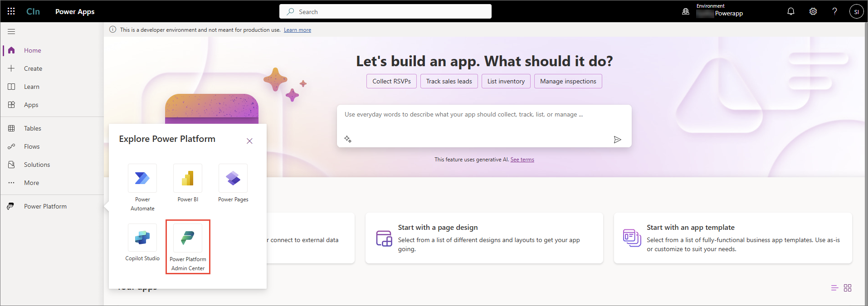
Task: Open the help question mark icon
Action: click(835, 11)
